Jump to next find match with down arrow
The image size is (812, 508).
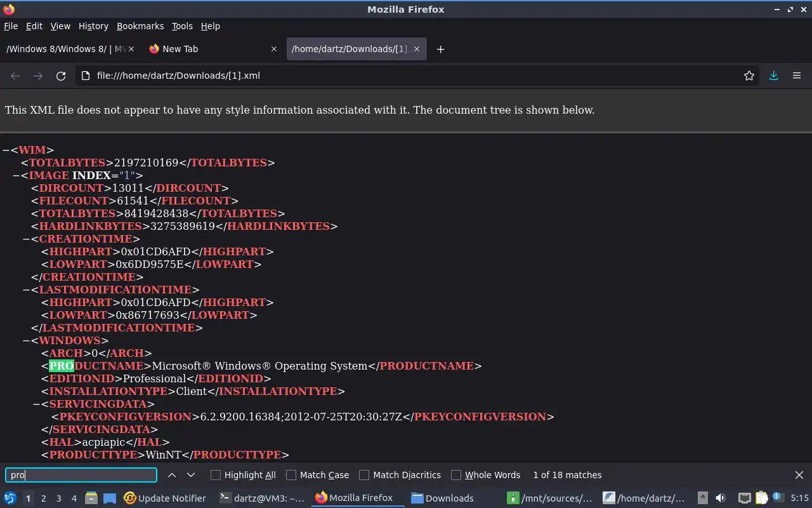(190, 475)
